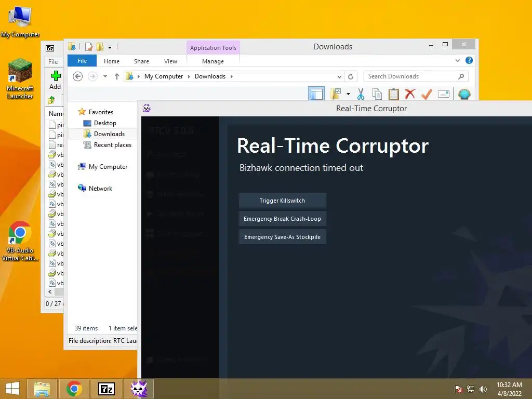This screenshot has width=532, height=399.
Task: Click the Emergency Break Crash-Loop button
Action: tap(282, 219)
